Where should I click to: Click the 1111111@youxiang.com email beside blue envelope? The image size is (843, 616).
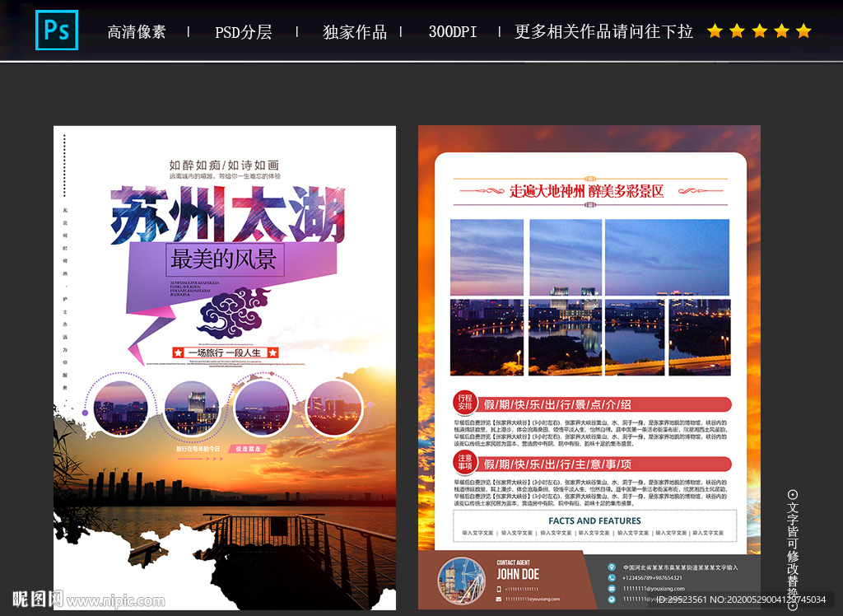click(x=654, y=589)
